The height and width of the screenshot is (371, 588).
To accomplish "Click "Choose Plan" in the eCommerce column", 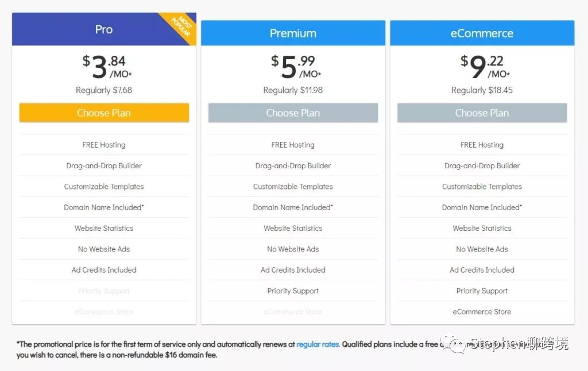I will (x=482, y=113).
